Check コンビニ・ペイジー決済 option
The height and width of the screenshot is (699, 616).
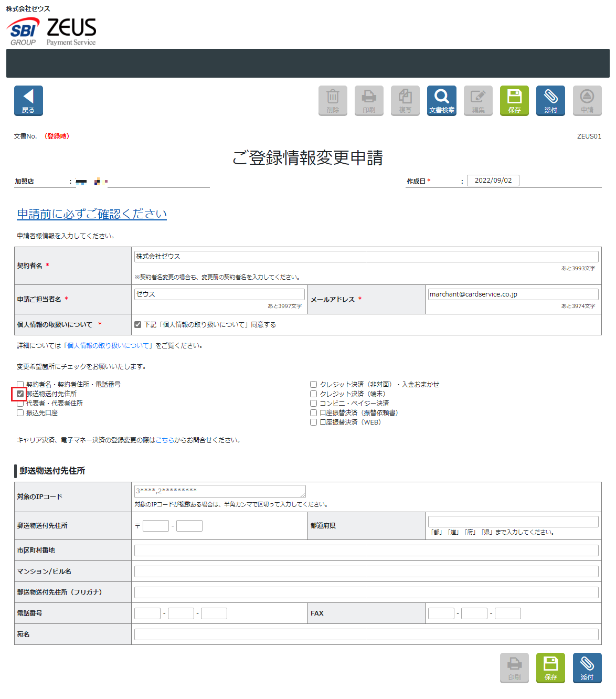[313, 403]
